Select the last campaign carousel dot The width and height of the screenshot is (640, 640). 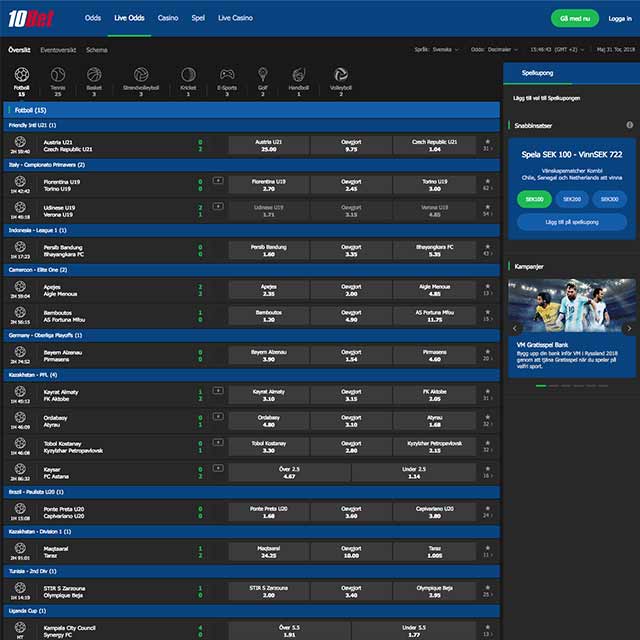pos(603,386)
